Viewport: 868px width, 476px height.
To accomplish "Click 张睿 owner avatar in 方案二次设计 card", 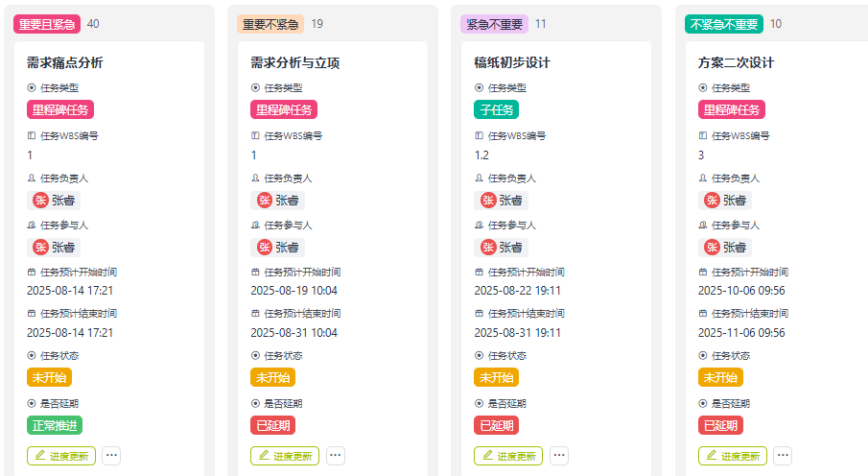I will 712,200.
